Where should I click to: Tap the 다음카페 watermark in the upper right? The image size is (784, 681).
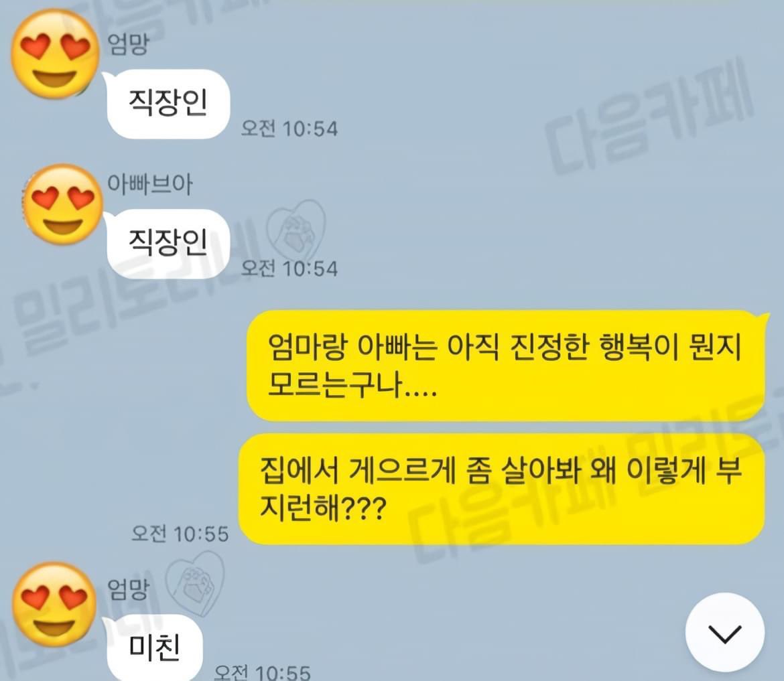(650, 120)
